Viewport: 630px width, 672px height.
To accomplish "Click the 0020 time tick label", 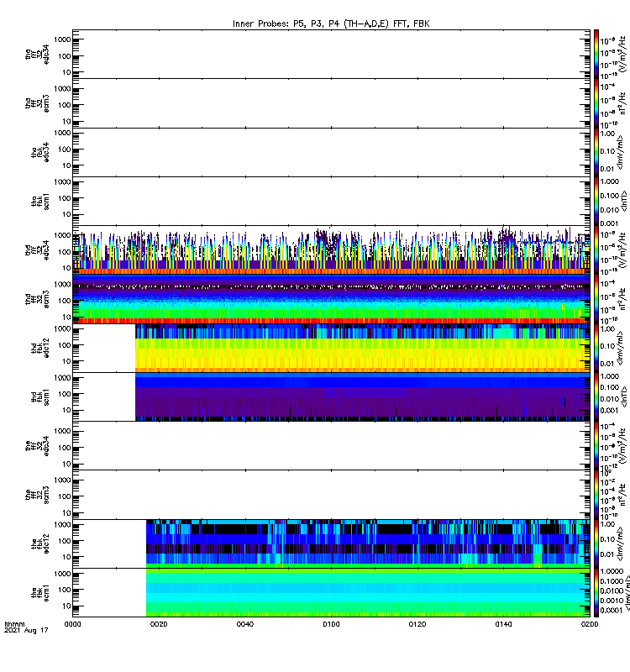I will click(159, 624).
